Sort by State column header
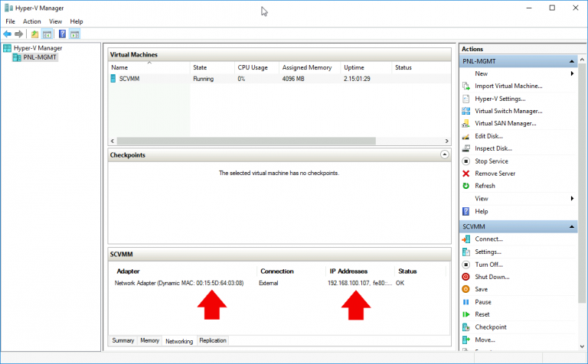The width and height of the screenshot is (588, 364). coord(213,67)
